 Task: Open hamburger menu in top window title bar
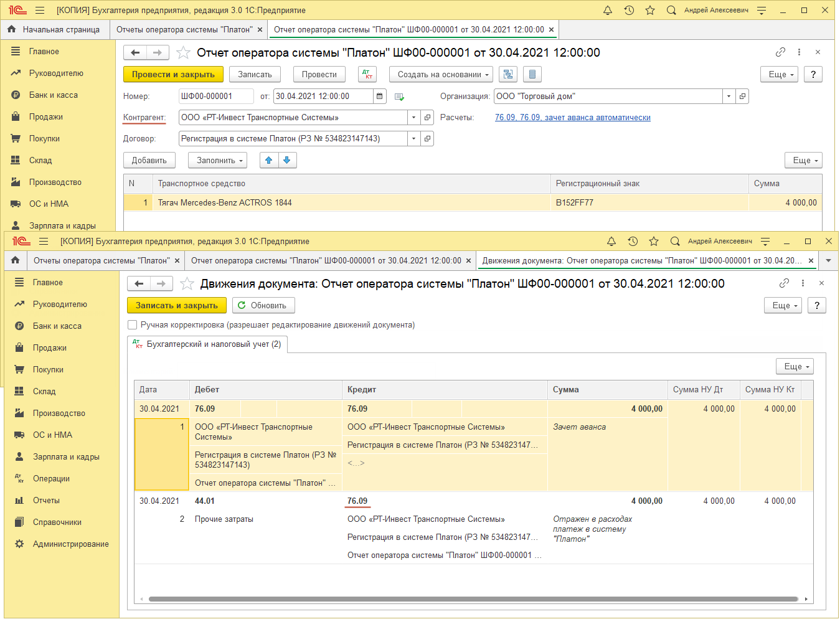click(x=40, y=10)
